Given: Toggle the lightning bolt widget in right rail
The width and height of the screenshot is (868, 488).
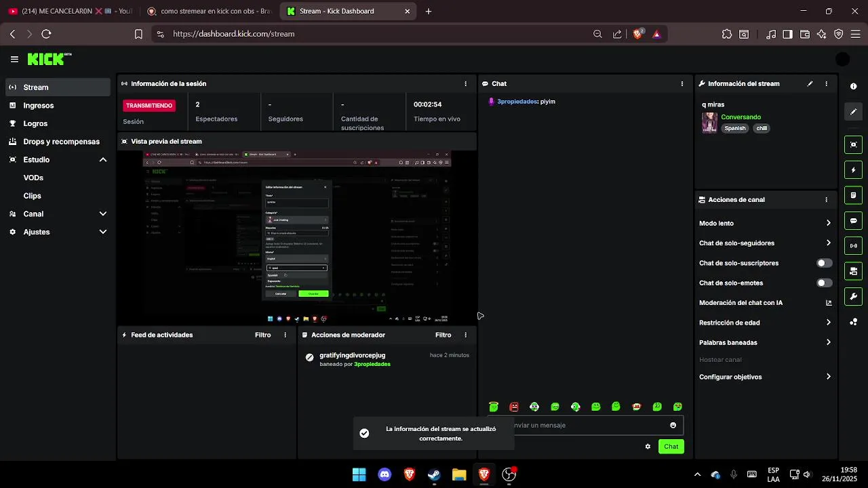Looking at the screenshot, I should click(853, 169).
